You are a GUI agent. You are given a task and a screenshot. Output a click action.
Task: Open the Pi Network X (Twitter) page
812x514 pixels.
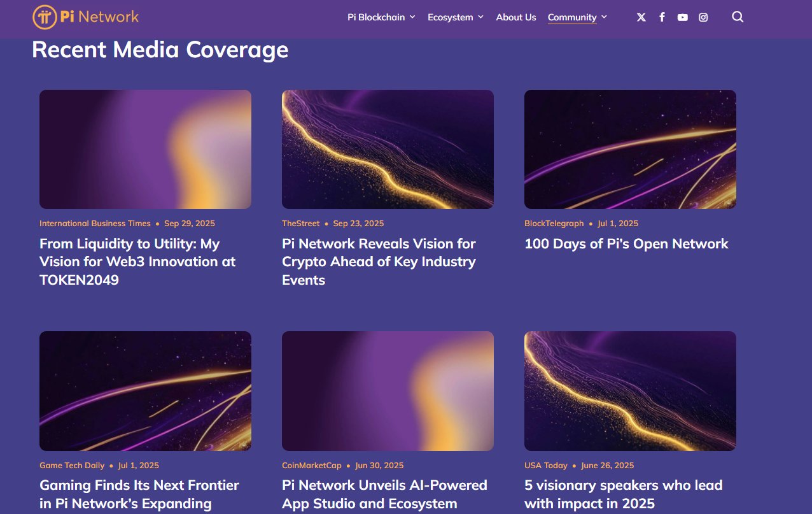(x=641, y=17)
